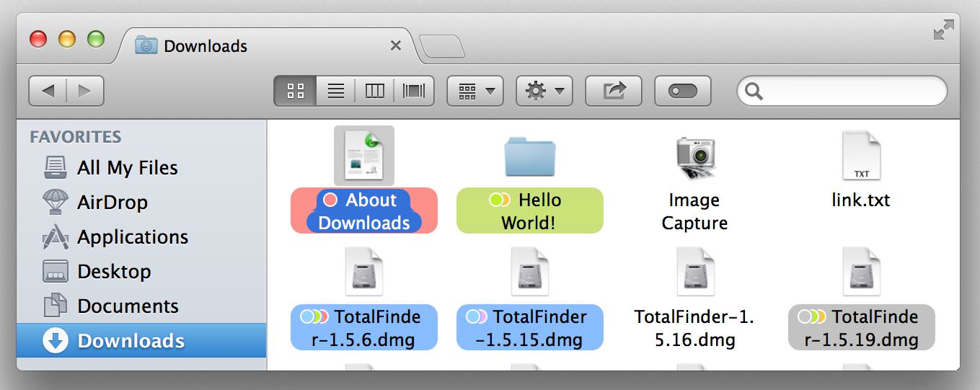Screen dimensions: 980x390
Task: Select the TotalFinder-1.5.6.dmg disk image icon
Action: coord(364,271)
